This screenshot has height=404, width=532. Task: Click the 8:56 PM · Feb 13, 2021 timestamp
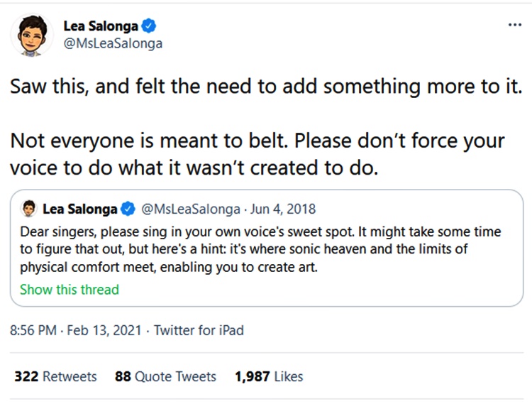coord(77,330)
